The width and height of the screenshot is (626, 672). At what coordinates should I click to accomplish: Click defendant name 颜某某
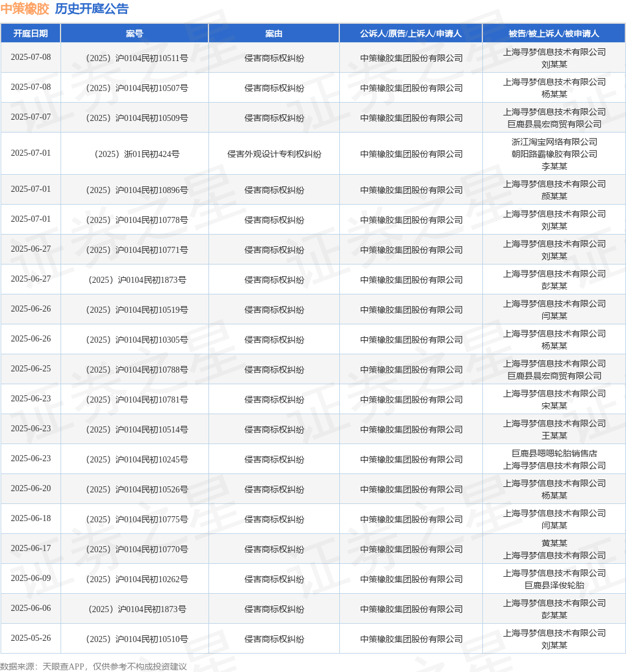click(554, 196)
